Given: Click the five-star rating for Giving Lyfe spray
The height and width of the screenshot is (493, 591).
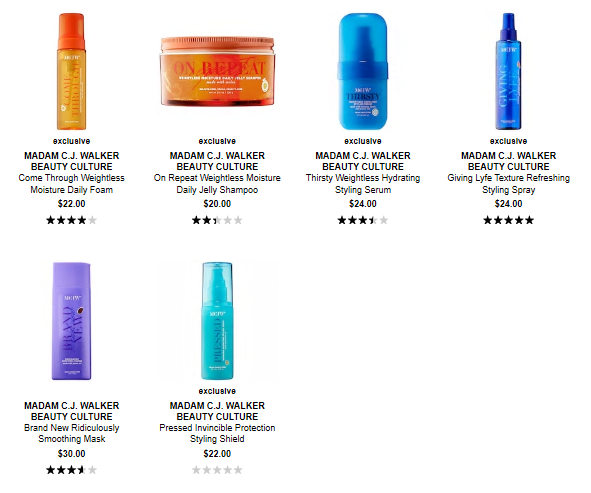Looking at the screenshot, I should [508, 220].
